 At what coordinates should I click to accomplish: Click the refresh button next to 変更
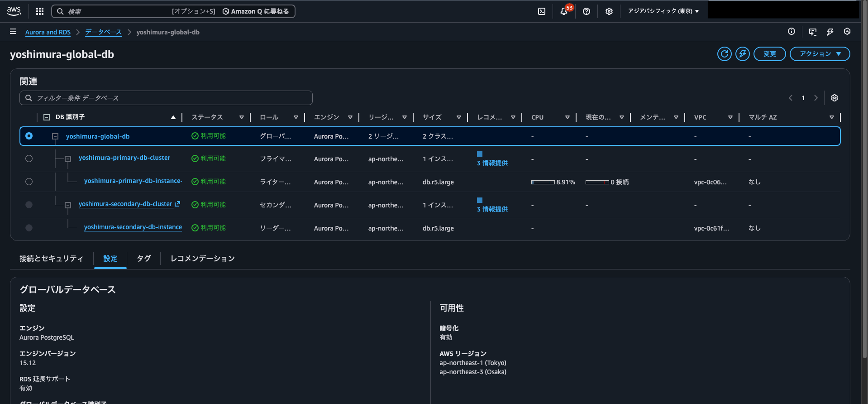[x=724, y=54]
